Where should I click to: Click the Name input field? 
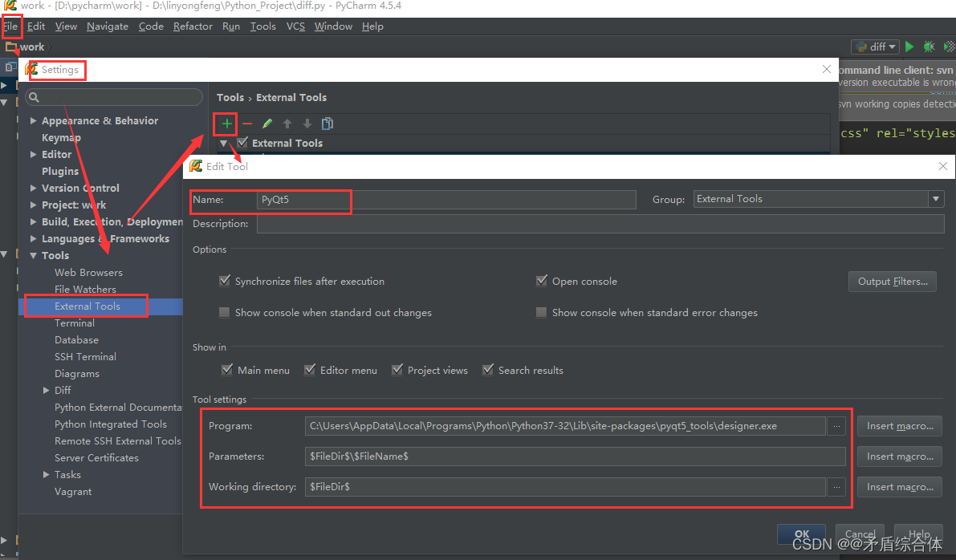(x=446, y=199)
